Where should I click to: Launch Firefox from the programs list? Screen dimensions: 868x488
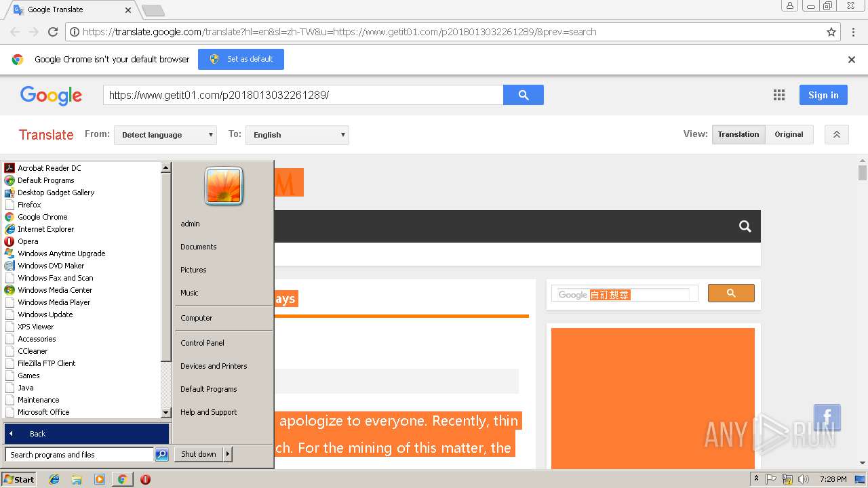[x=29, y=205]
